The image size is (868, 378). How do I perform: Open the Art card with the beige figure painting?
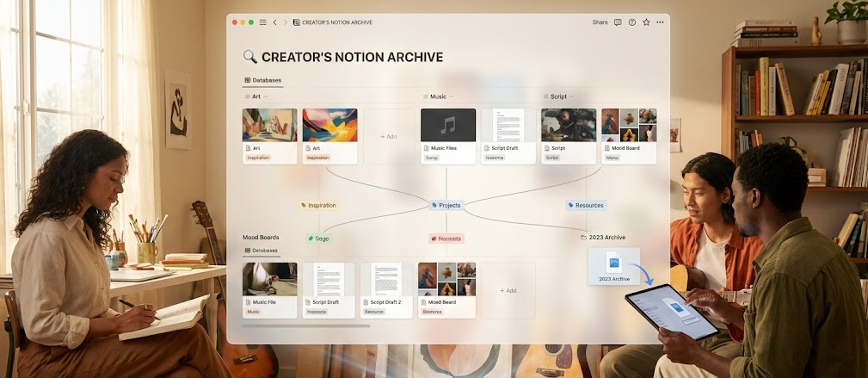click(x=269, y=136)
